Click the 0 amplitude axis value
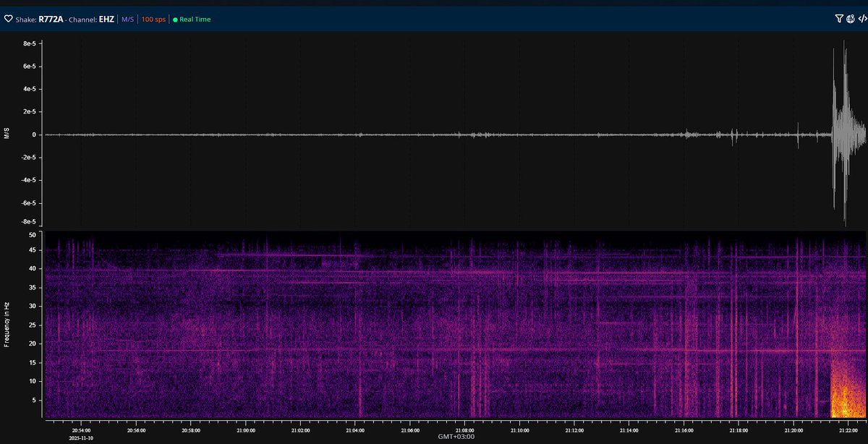This screenshot has height=444, width=868. pyautogui.click(x=35, y=135)
